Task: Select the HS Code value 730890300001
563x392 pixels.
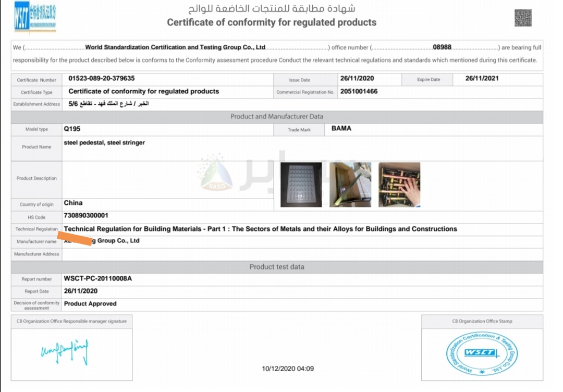Action: coord(86,215)
